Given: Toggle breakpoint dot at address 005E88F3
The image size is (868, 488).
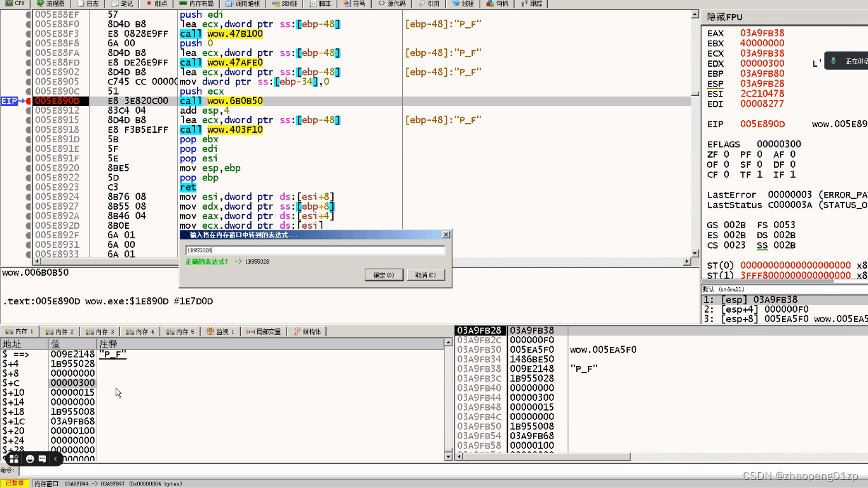Looking at the screenshot, I should [x=29, y=34].
